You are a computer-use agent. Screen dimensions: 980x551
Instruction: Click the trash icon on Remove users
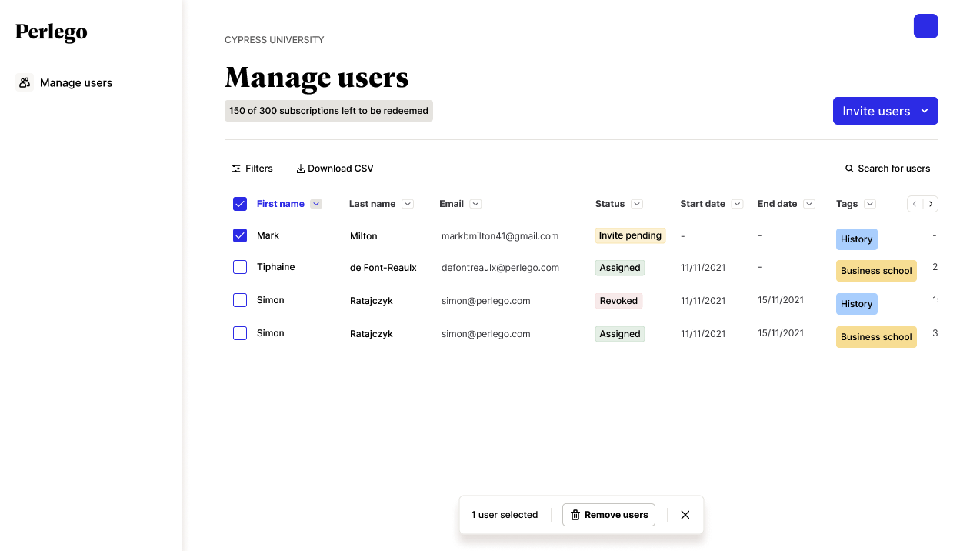(575, 514)
